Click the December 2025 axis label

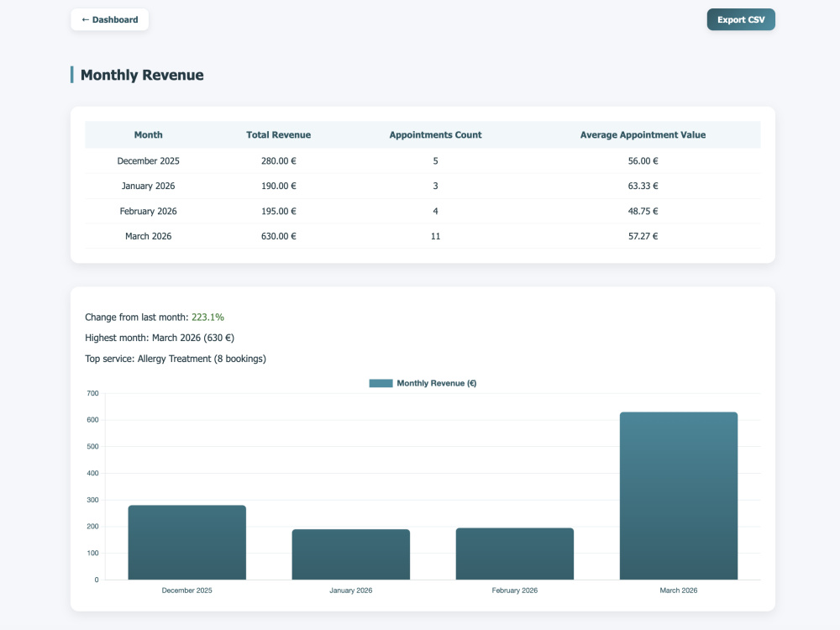click(187, 591)
